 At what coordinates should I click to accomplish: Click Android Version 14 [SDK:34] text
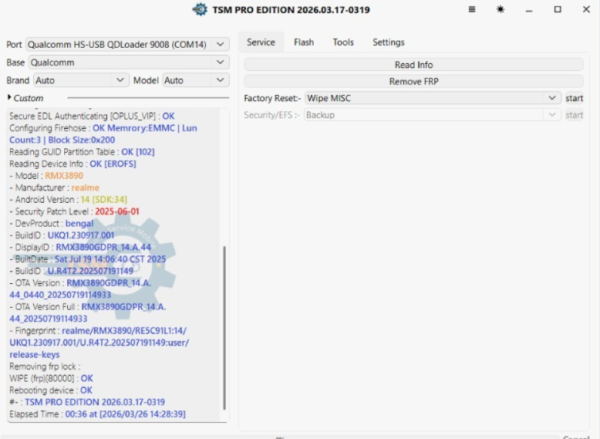pos(68,199)
